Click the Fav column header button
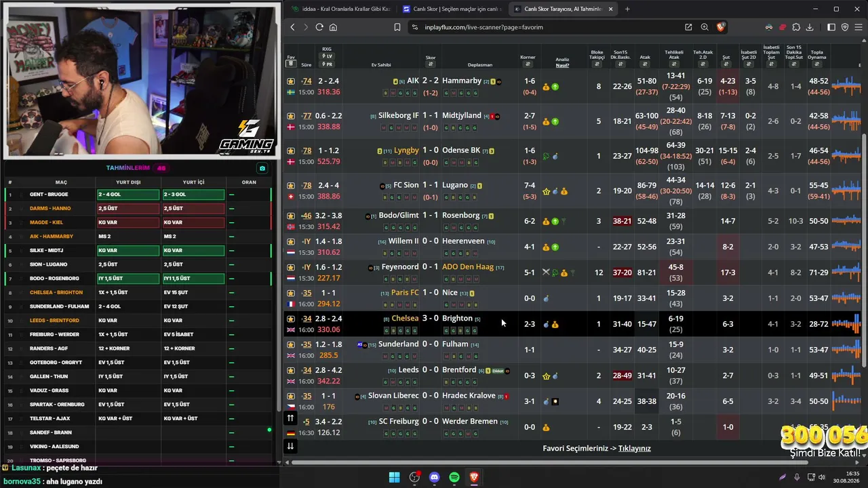This screenshot has height=488, width=868. [x=291, y=64]
